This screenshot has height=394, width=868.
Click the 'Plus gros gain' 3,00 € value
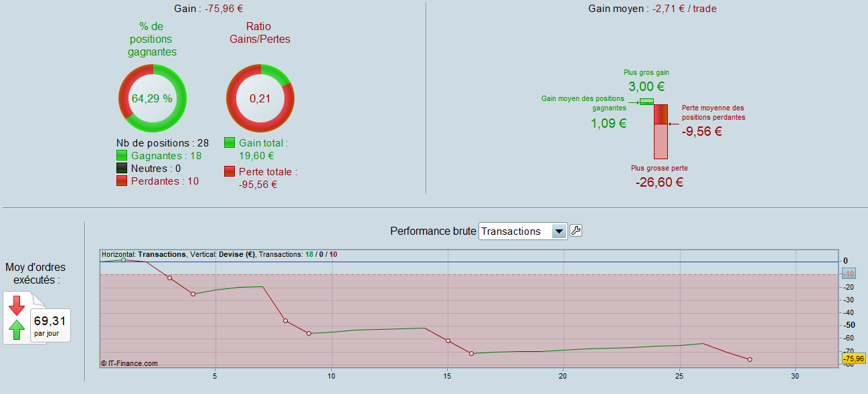[x=646, y=86]
